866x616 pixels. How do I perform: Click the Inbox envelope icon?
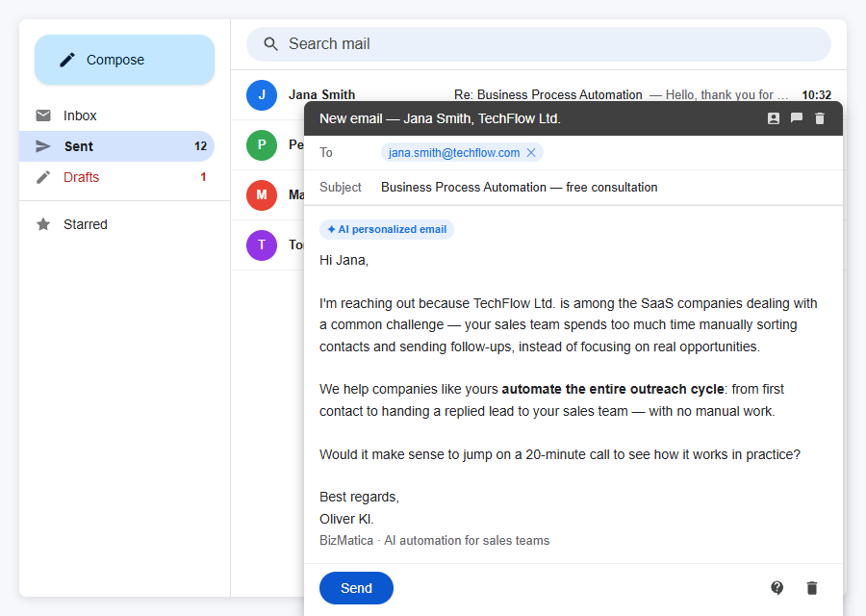coord(43,115)
